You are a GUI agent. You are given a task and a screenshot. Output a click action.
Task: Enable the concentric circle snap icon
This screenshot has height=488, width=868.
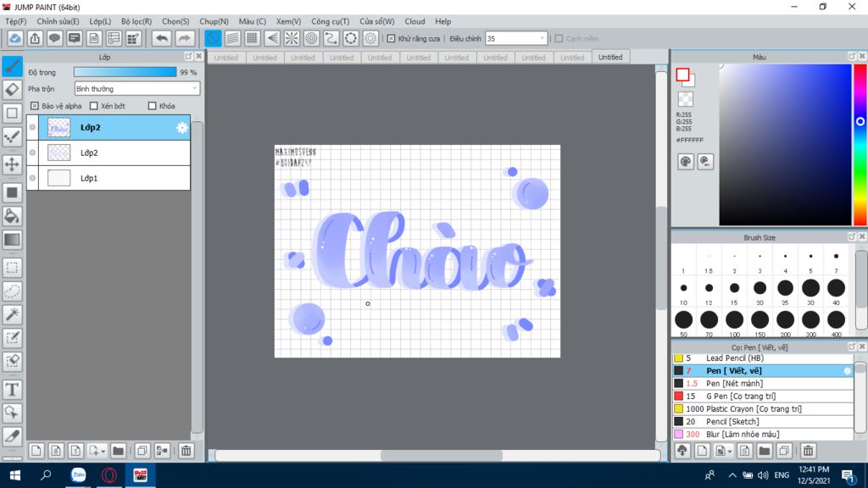312,38
